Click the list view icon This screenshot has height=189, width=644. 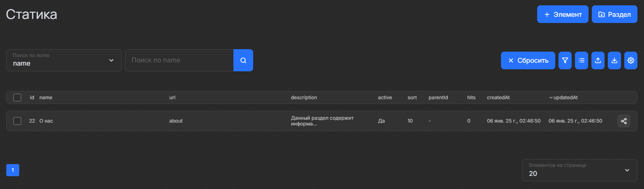581,60
